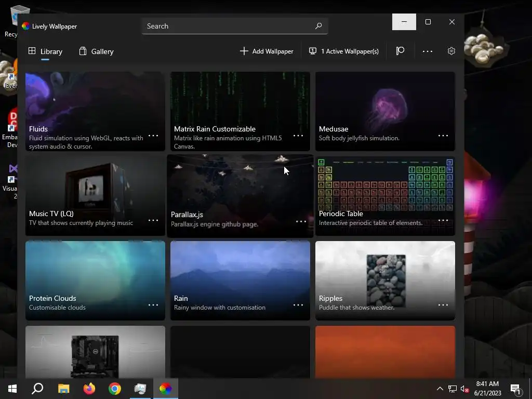The image size is (532, 399).
Task: Click the Add Wallpaper button
Action: tap(267, 51)
